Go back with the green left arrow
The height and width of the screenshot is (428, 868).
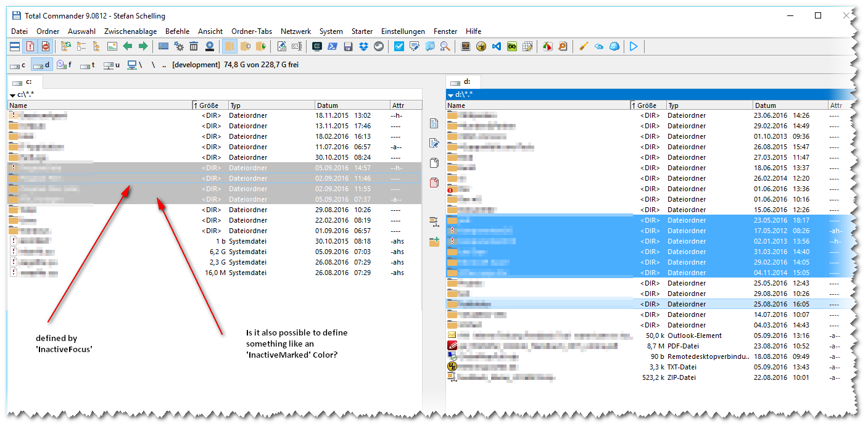(x=128, y=46)
